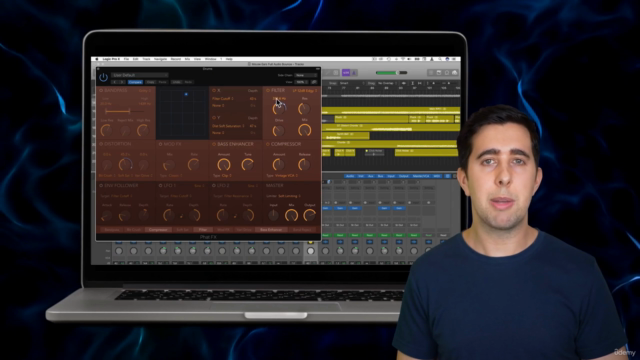Open the Master Limiter Soft Limiting dropdown
Image resolution: width=640 pixels, height=360 pixels.
click(289, 196)
